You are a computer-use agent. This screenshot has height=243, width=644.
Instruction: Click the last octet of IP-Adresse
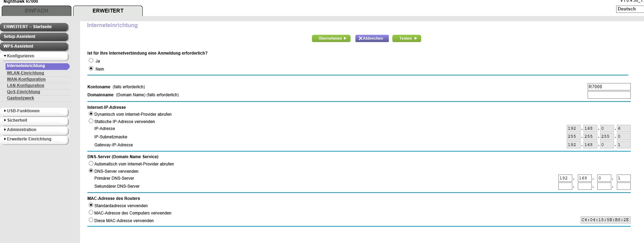(623, 129)
